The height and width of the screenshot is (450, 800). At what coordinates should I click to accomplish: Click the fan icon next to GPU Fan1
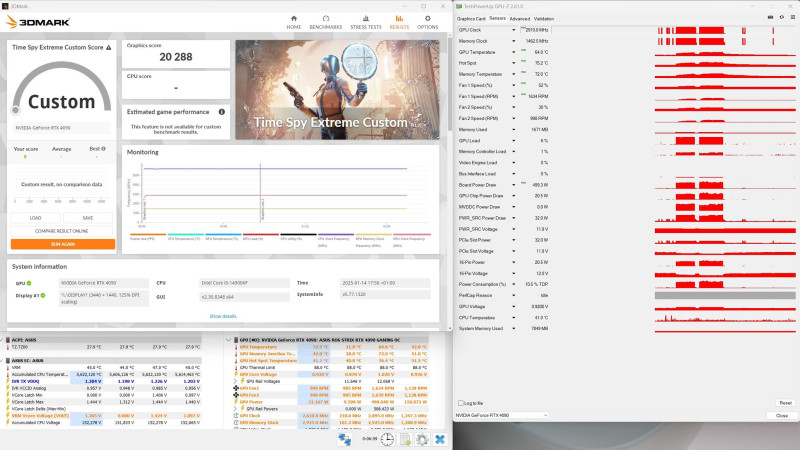coord(236,388)
